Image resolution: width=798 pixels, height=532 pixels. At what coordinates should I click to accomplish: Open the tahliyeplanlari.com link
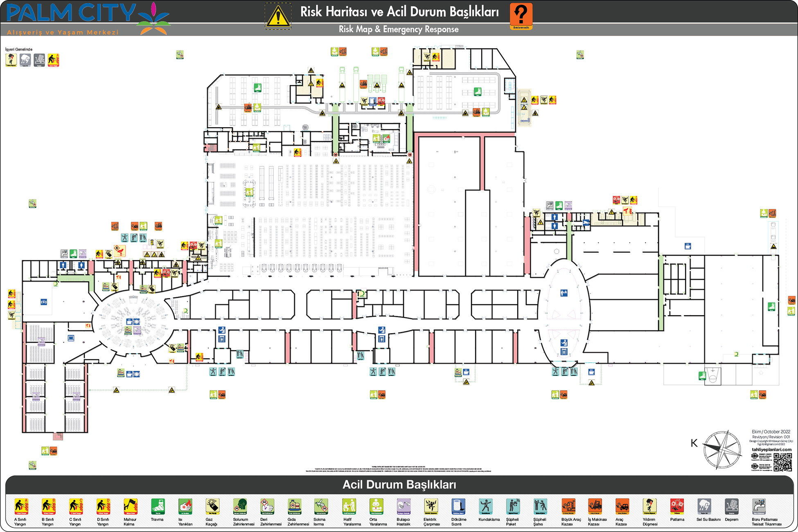[x=771, y=449]
